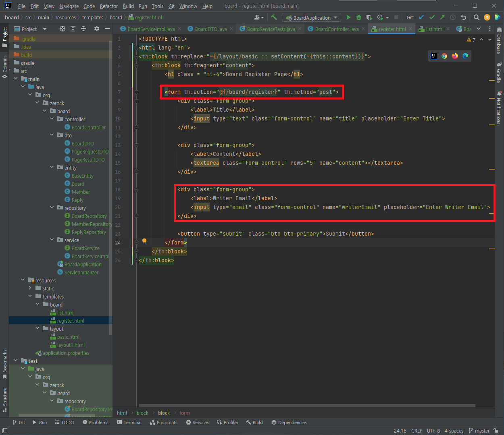504x435 pixels.
Task: Preview page in Firefox browser icon
Action: click(455, 56)
